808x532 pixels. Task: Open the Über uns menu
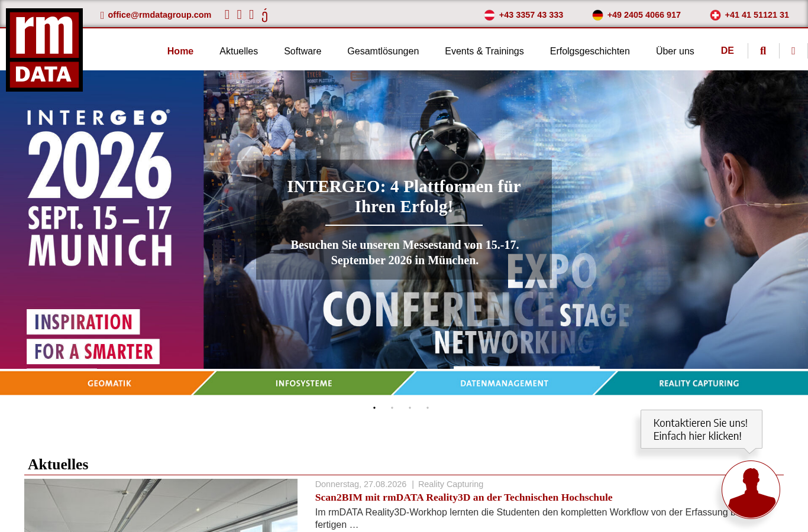pyautogui.click(x=675, y=51)
